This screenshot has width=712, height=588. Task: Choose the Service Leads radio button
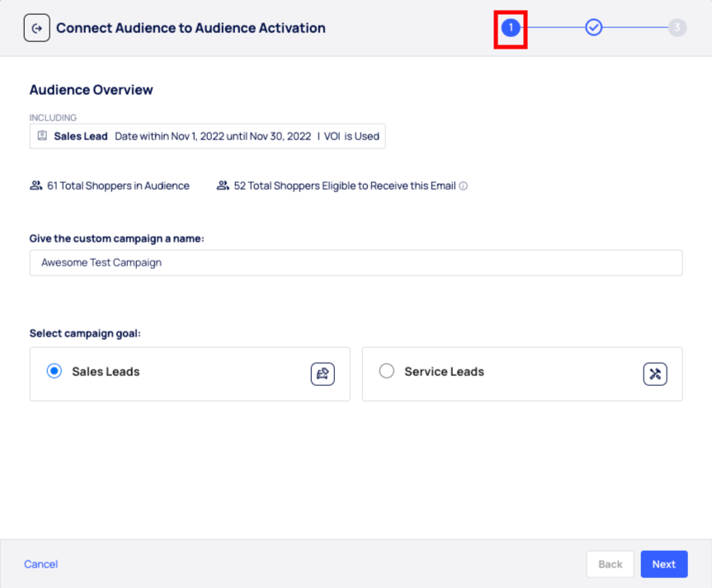(386, 372)
